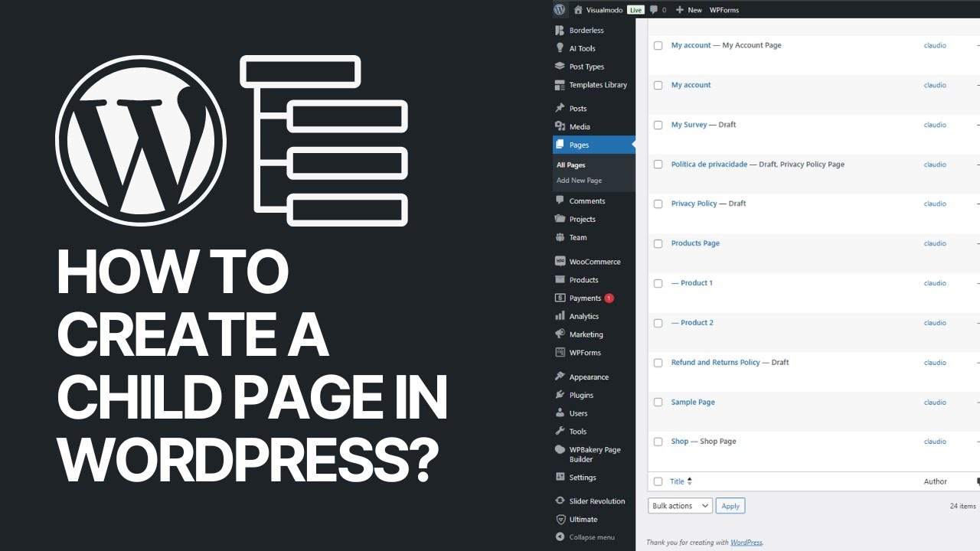980x551 pixels.
Task: Click the Comments icon in sidebar
Action: [x=560, y=201]
